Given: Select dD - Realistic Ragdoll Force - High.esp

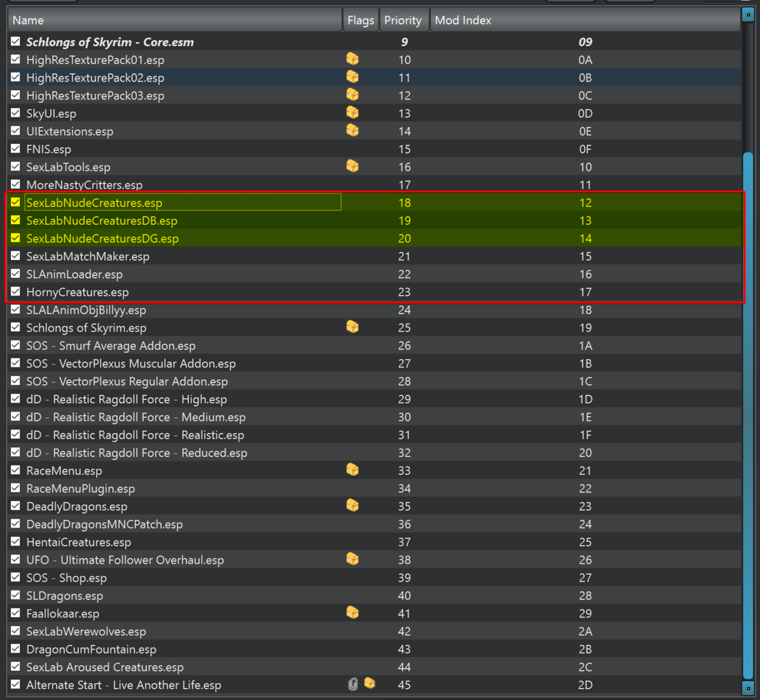Looking at the screenshot, I should 374,399.
